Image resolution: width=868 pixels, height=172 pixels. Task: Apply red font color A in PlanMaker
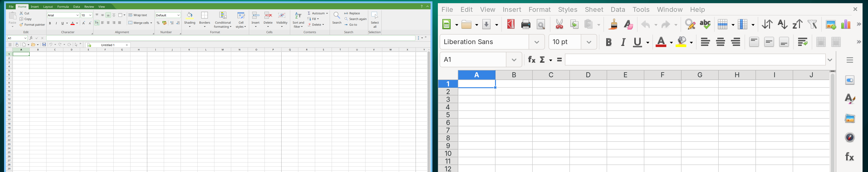(73, 23)
